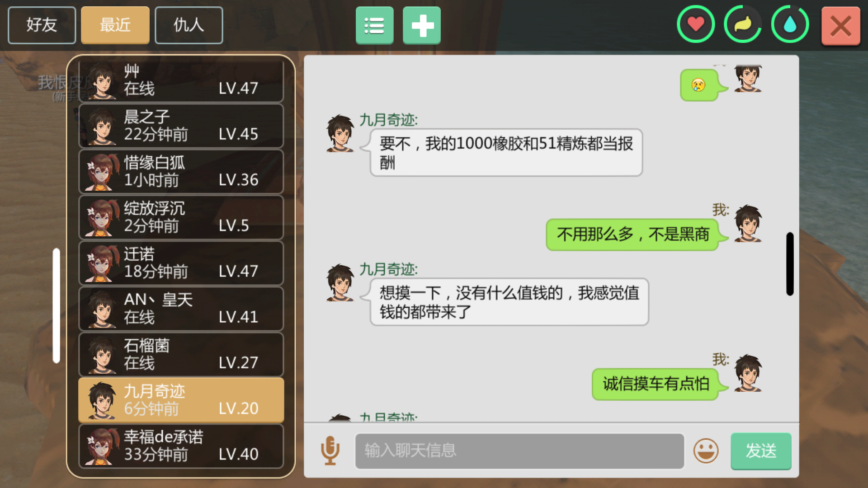Tap the heart health status icon
This screenshot has height=488, width=868.
pyautogui.click(x=696, y=24)
